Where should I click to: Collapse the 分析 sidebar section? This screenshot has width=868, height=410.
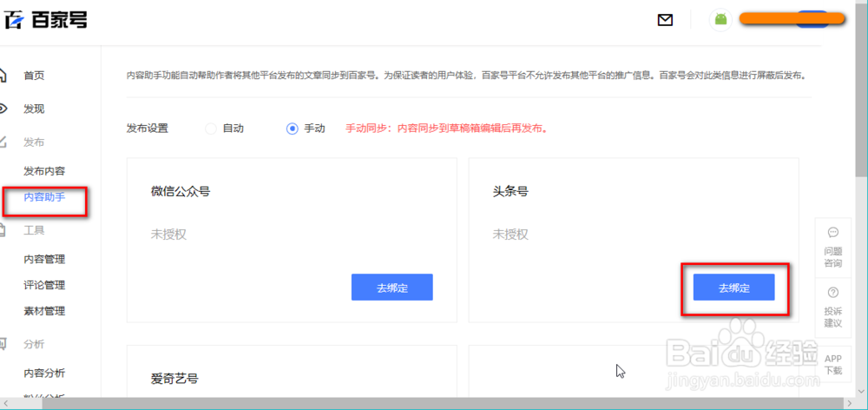[34, 344]
